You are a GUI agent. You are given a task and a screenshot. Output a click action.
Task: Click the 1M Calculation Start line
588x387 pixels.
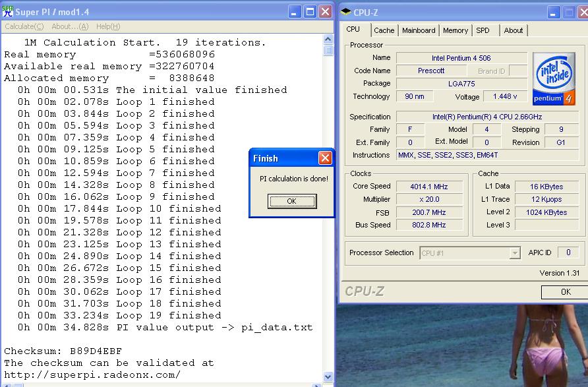point(145,42)
